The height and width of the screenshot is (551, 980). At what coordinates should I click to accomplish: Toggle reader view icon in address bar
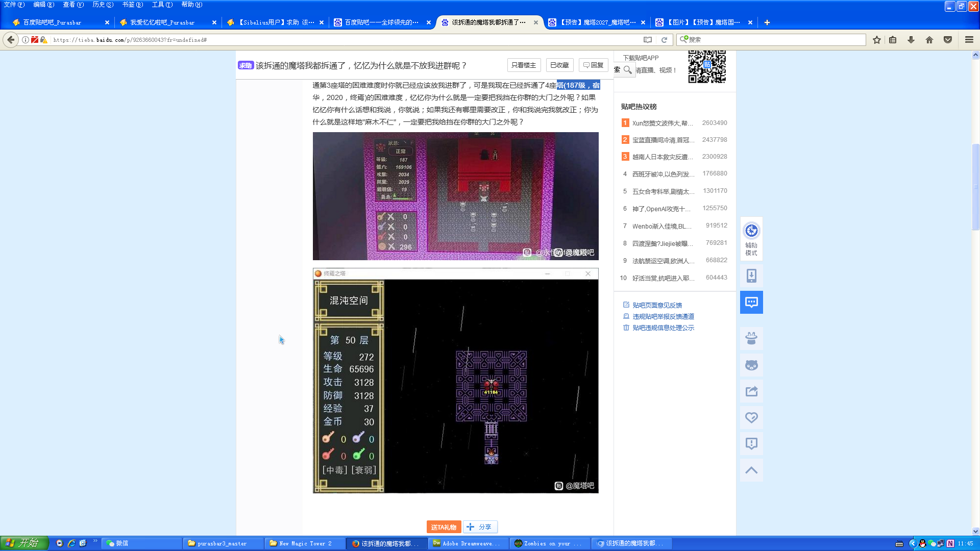(648, 40)
